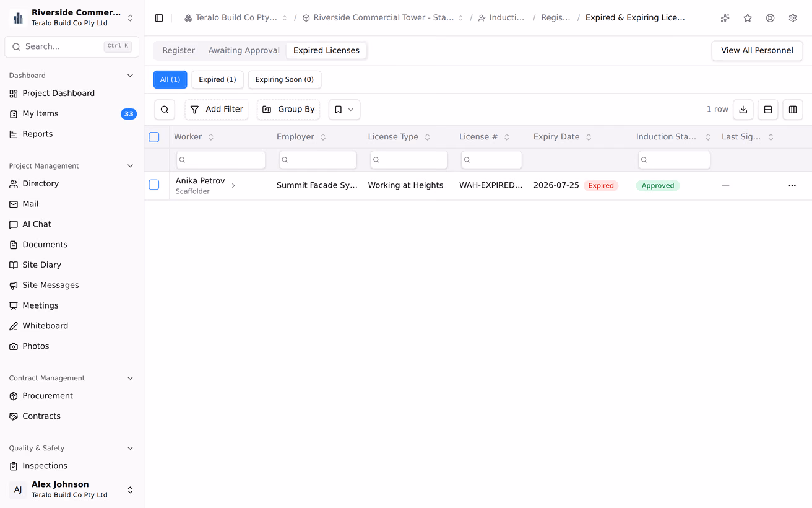Click the Worker column filter input
Image resolution: width=812 pixels, height=508 pixels.
click(221, 160)
